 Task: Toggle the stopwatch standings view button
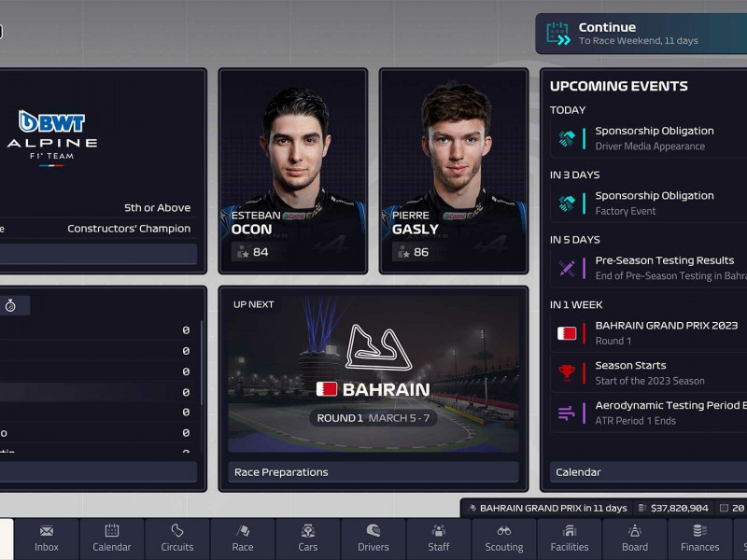click(10, 306)
